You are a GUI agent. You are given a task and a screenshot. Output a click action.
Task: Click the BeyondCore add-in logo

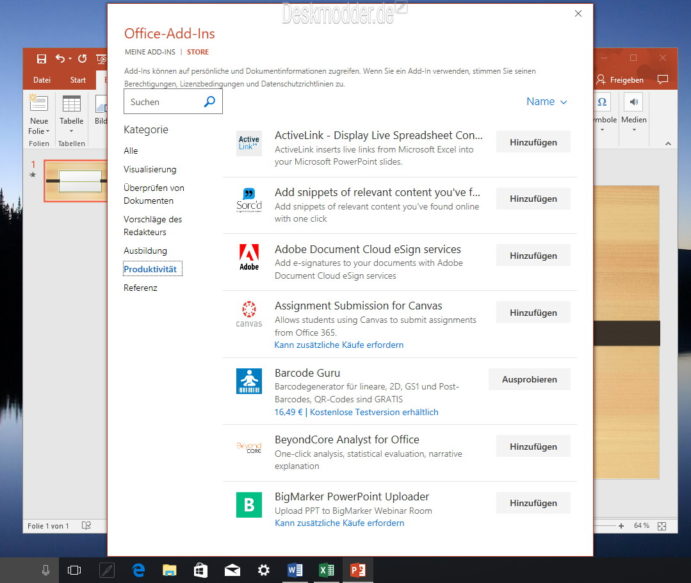click(x=249, y=447)
